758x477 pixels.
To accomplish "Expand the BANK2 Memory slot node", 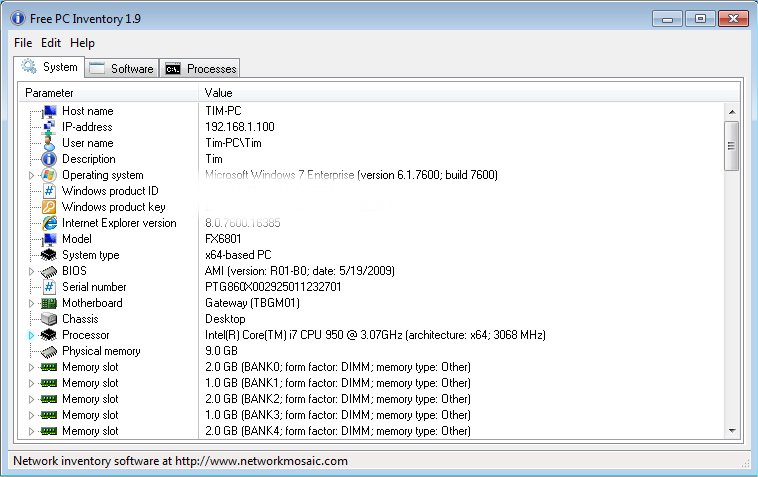I will [x=31, y=399].
